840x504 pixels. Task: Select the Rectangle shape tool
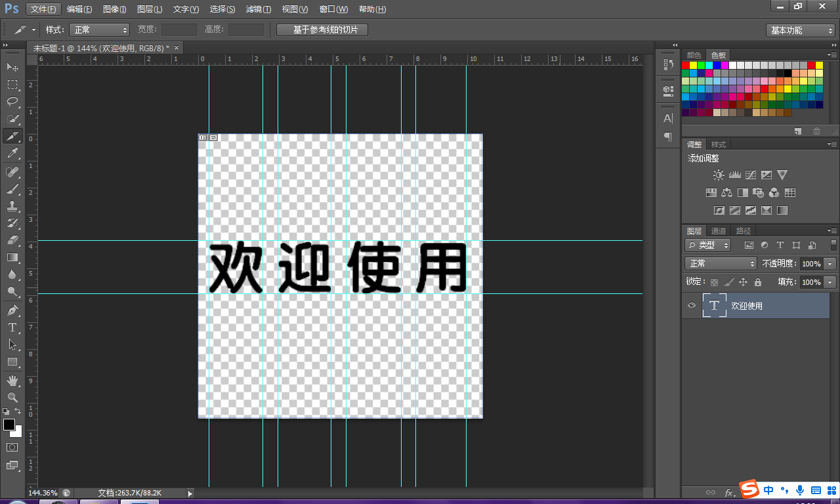tap(12, 362)
